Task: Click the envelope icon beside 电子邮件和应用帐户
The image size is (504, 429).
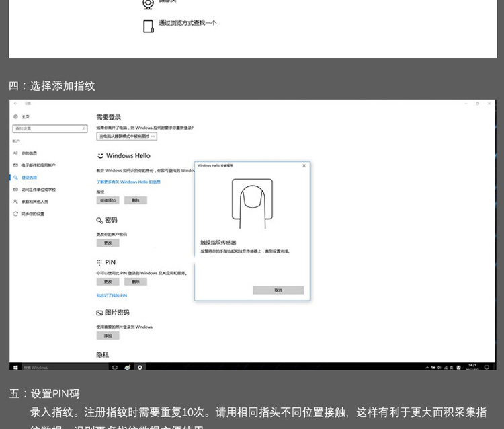Action: 15,165
